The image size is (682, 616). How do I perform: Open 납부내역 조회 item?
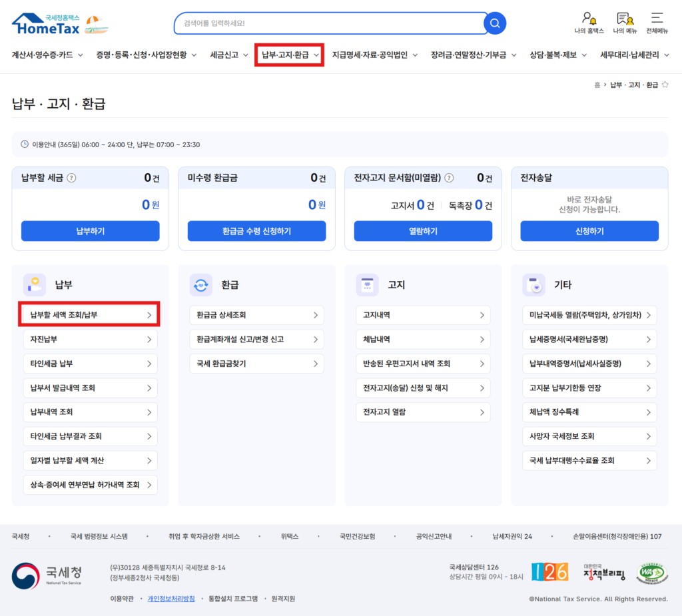[x=91, y=412]
